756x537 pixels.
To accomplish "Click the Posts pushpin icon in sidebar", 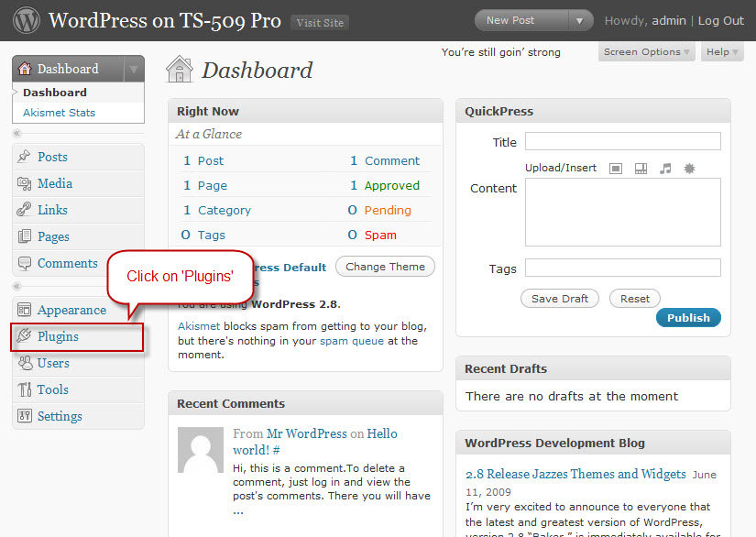I will [x=25, y=157].
